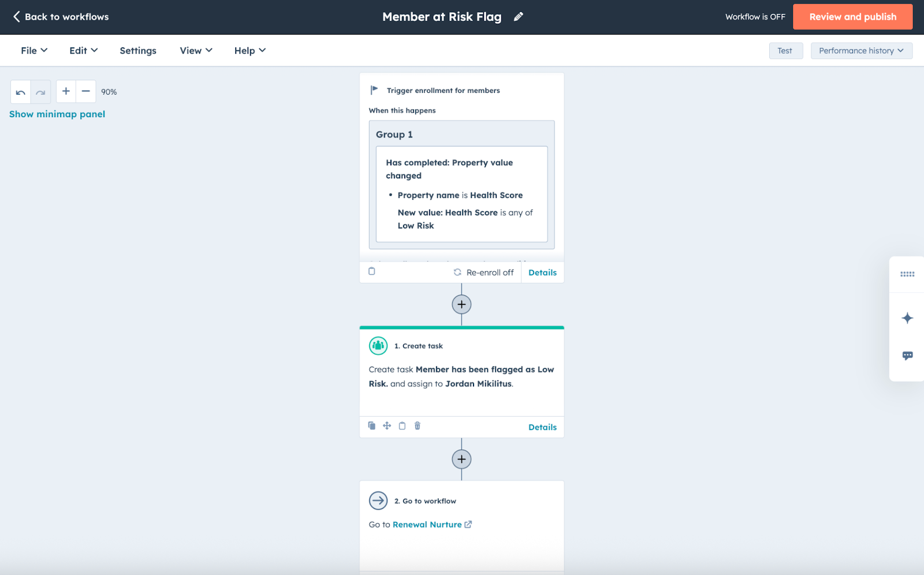Open Details of the enrollment trigger
This screenshot has height=575, width=924.
(542, 272)
